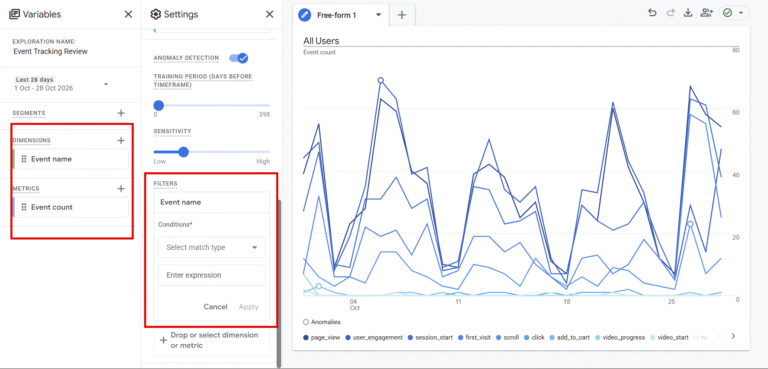Screen dimensions: 768x369
Task: Click the Free-form 1 pencil icon
Action: (x=305, y=15)
